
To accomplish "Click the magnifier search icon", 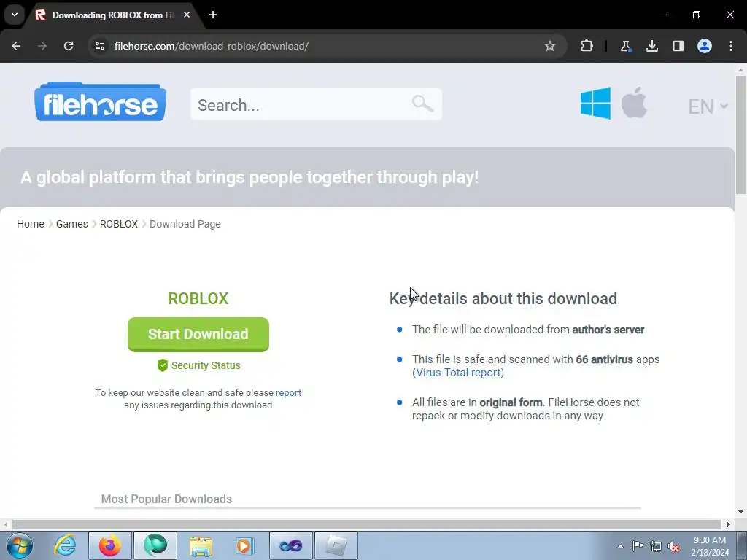I will (x=422, y=104).
